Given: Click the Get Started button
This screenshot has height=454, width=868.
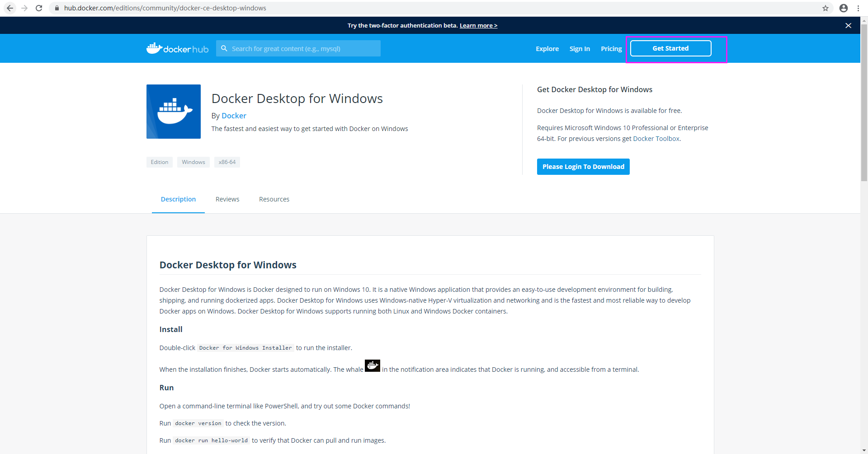Looking at the screenshot, I should [670, 48].
